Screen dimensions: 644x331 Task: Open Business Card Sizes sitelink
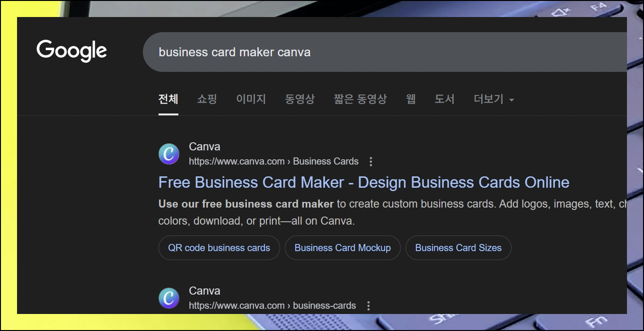click(x=458, y=248)
